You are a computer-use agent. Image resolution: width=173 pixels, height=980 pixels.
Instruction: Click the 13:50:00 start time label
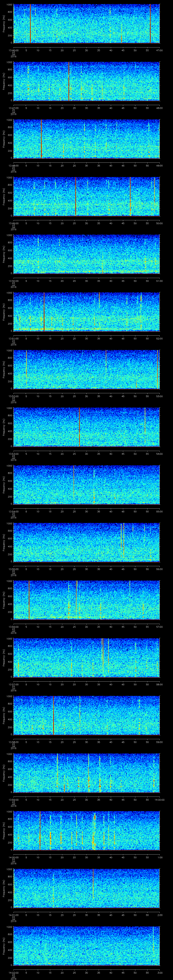(14, 281)
